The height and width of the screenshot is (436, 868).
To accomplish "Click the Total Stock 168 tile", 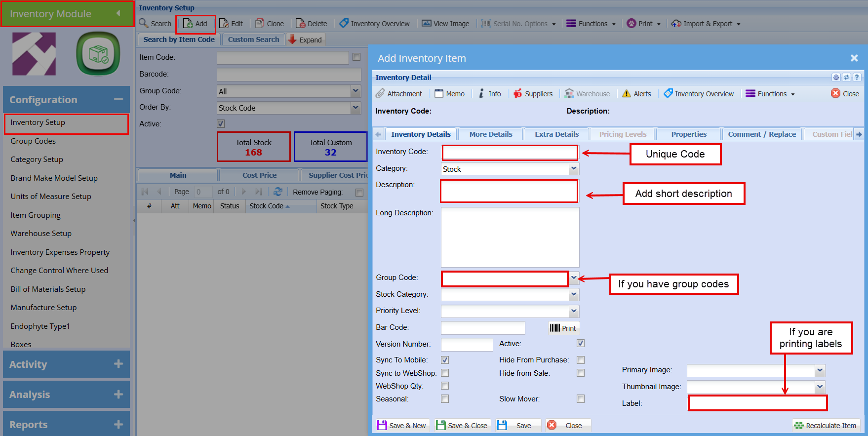I will (253, 147).
